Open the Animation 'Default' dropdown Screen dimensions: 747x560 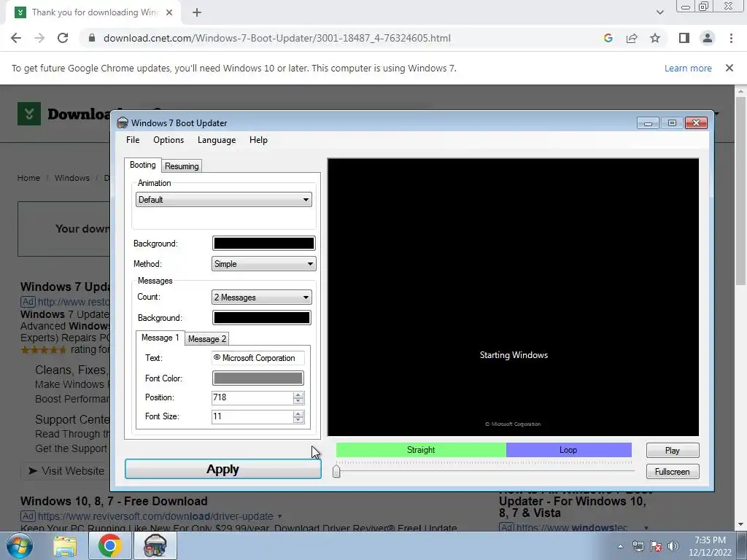224,200
